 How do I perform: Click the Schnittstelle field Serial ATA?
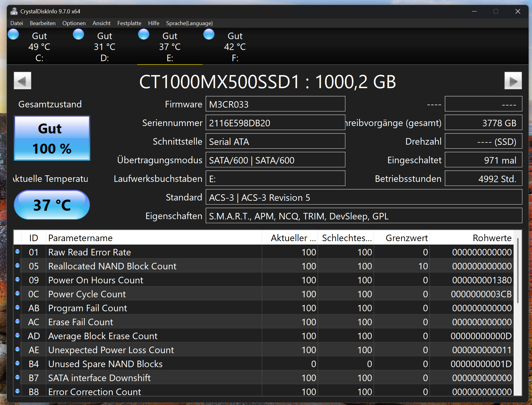(x=275, y=141)
